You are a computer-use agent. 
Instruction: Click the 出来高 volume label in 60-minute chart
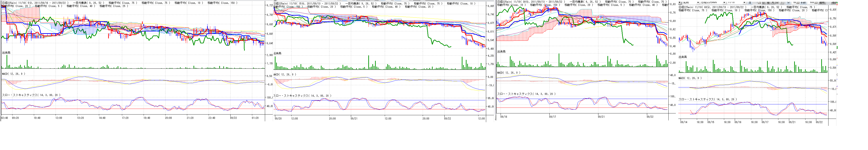coord(683,57)
